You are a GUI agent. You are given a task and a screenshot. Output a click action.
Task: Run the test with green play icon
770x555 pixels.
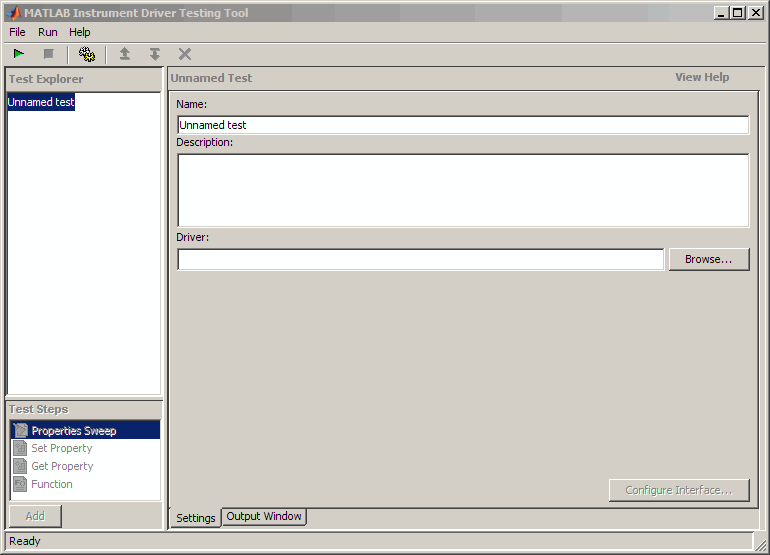pos(19,54)
